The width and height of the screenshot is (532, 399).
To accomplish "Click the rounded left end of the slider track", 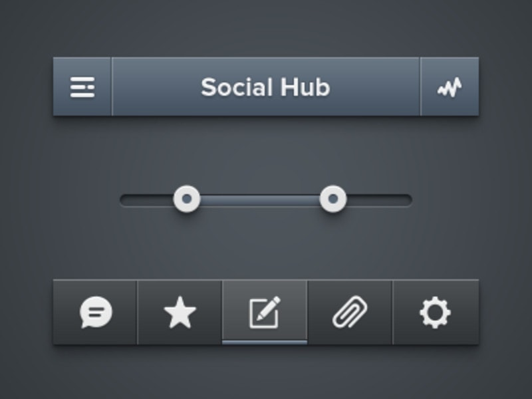I will click(123, 200).
